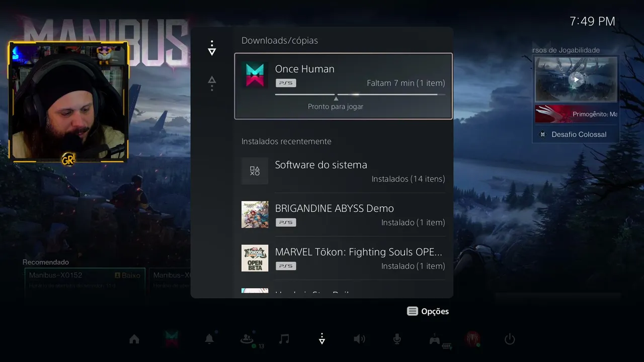Play the gameplay resources video thumbnail
The image size is (644, 362).
576,79
